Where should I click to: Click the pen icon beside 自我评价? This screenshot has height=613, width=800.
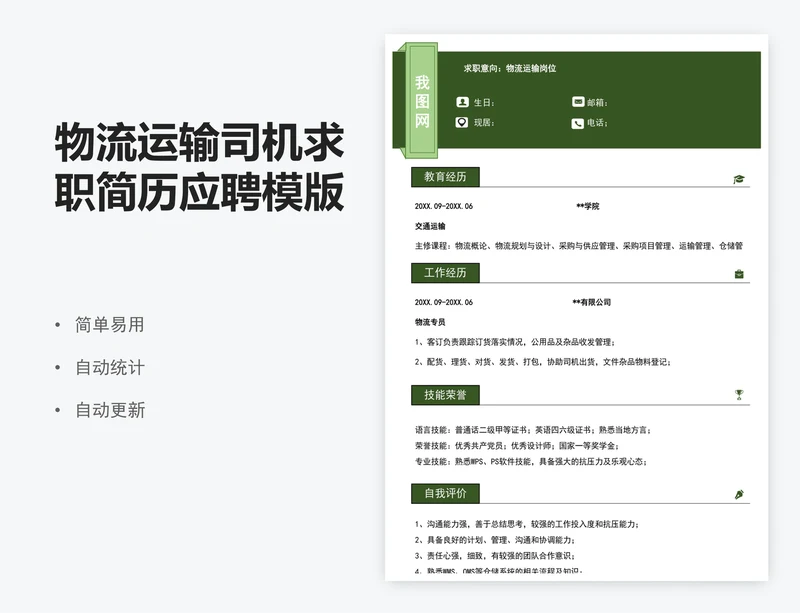click(x=737, y=492)
